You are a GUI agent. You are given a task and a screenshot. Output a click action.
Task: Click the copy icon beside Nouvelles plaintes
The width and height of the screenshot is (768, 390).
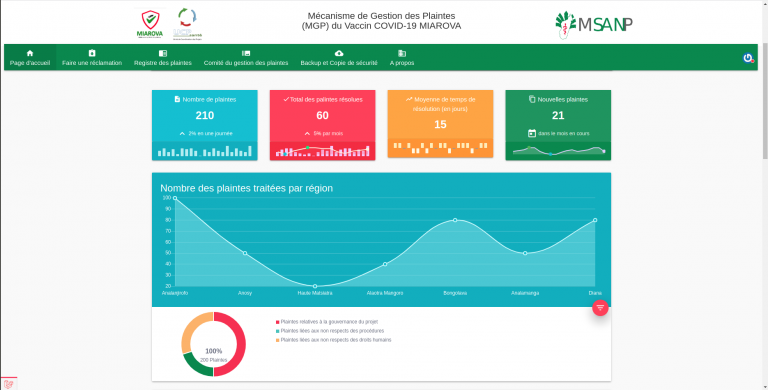click(x=532, y=99)
